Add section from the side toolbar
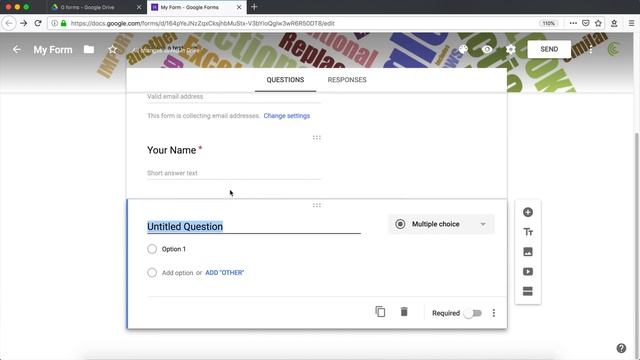This screenshot has width=640, height=360. click(528, 291)
